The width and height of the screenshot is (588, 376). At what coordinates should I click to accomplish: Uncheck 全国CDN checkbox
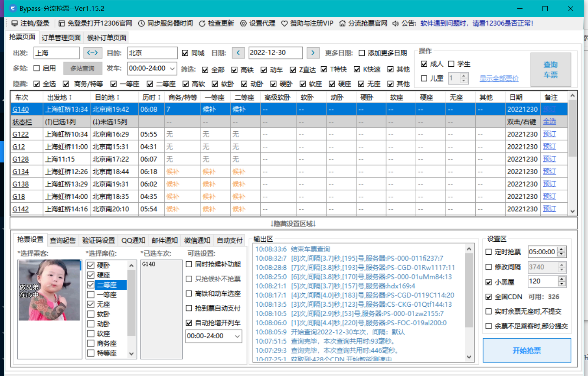pos(489,297)
